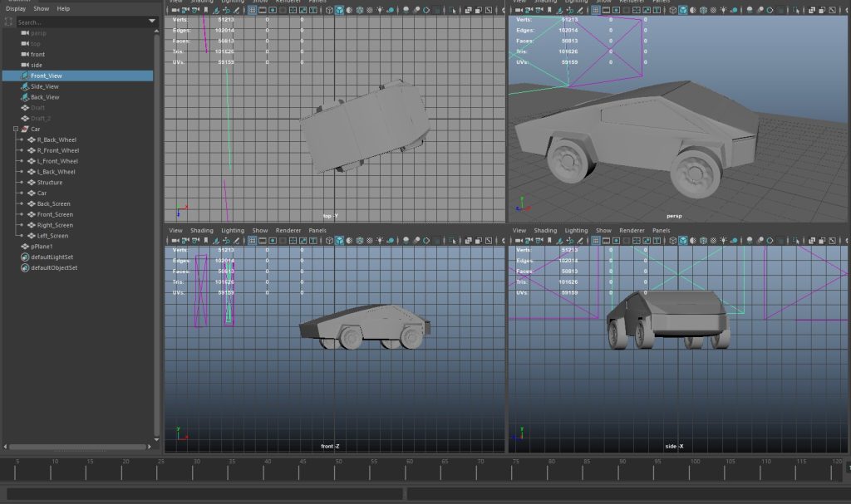Click Grease Pencil icon in front panel toolbar
The width and height of the screenshot is (851, 504).
click(x=237, y=240)
